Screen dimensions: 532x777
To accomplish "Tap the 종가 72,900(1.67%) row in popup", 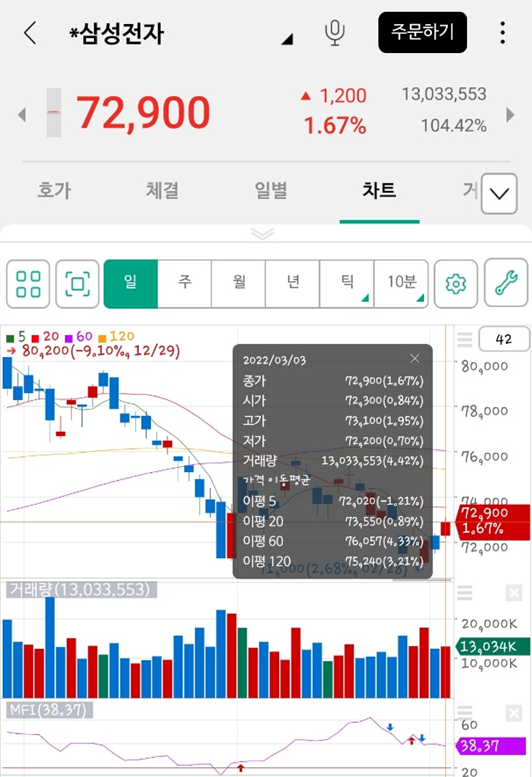I will [x=333, y=381].
